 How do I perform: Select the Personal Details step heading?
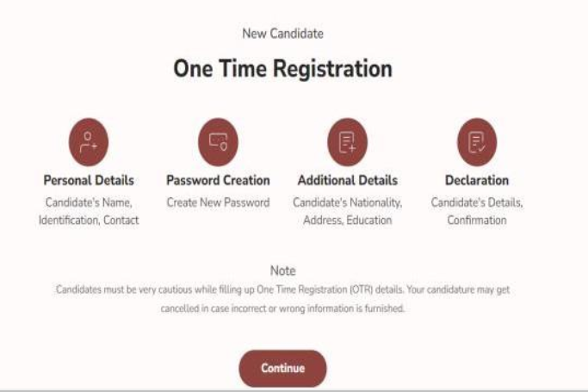89,180
